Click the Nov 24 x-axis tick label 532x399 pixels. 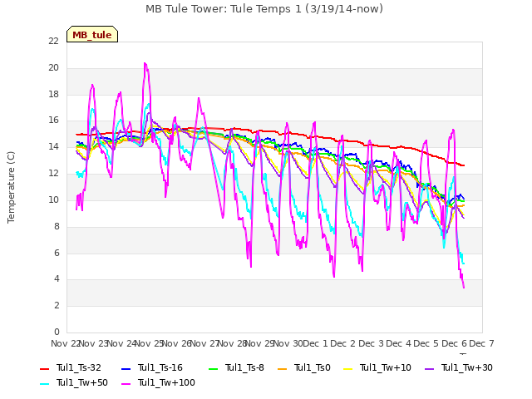coord(121,343)
